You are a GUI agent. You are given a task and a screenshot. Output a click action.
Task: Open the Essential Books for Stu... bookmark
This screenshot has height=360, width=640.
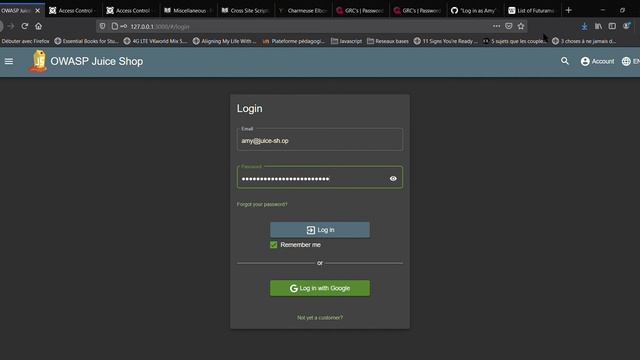[87, 41]
